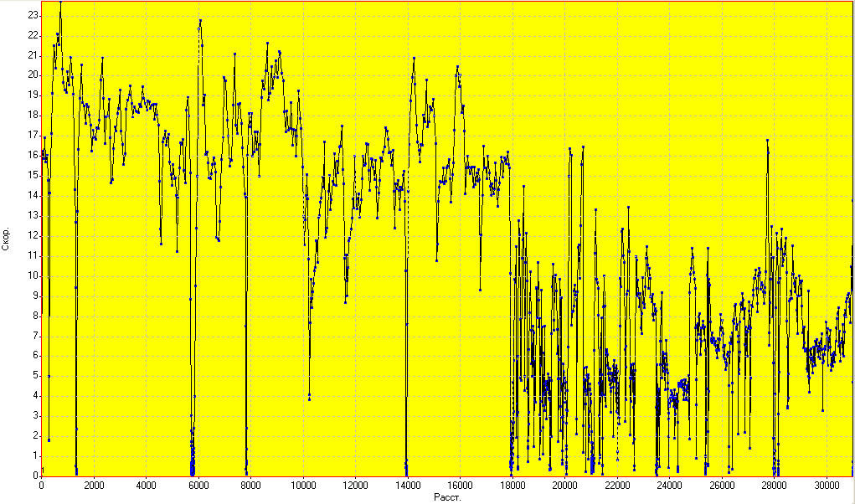Select the 4000 label on the distance axis
This screenshot has height=504, width=855.
coord(147,486)
